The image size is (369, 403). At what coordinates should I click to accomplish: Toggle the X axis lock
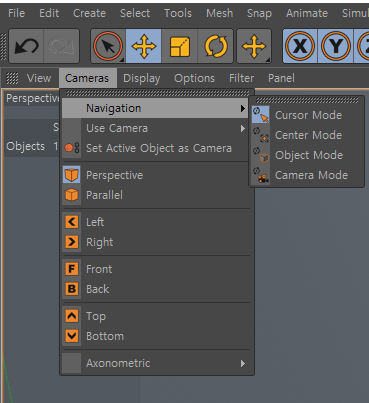click(x=300, y=46)
